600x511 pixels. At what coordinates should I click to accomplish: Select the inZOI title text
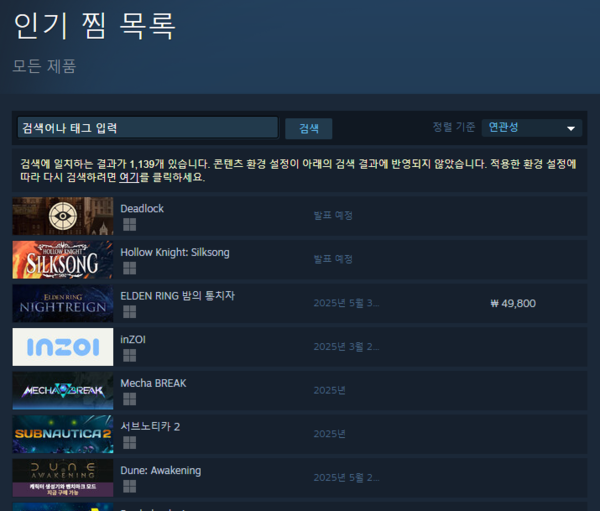tap(133, 340)
